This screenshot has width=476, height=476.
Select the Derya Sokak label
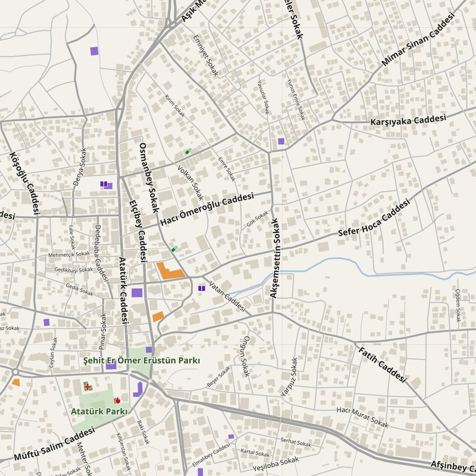80,167
